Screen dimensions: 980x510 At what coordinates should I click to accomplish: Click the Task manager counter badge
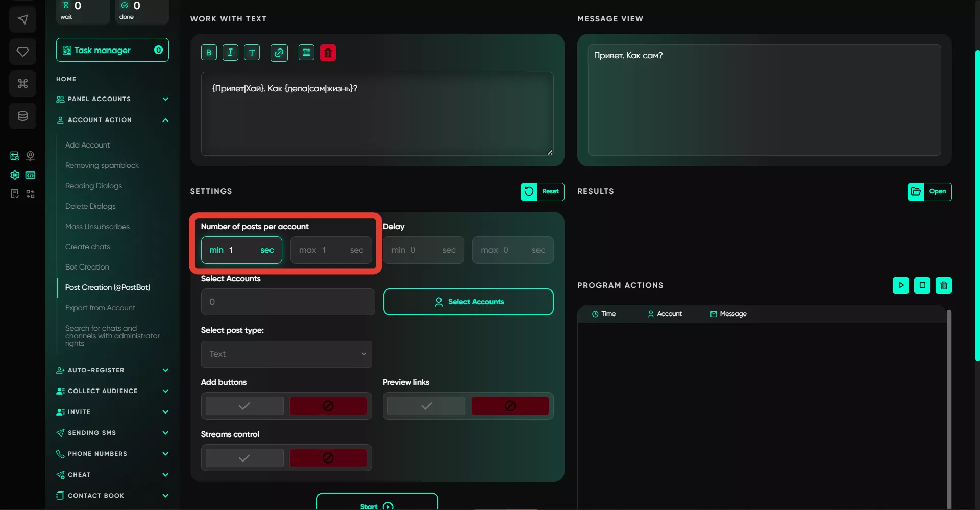click(158, 50)
